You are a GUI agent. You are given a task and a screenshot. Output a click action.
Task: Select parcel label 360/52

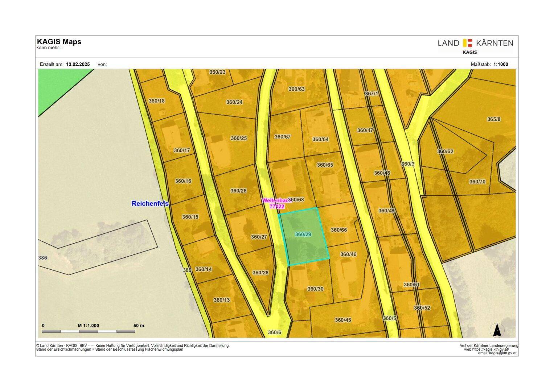click(x=422, y=308)
